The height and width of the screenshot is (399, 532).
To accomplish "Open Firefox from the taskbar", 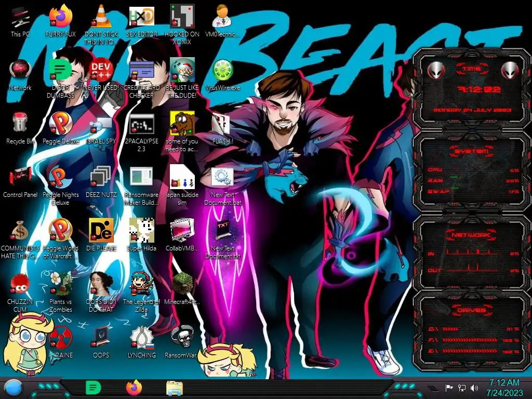I will pos(134,388).
